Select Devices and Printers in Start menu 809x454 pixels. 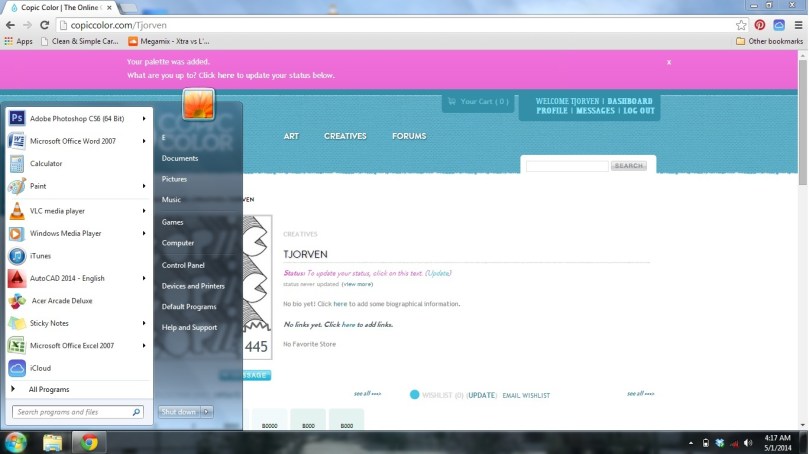coord(193,286)
